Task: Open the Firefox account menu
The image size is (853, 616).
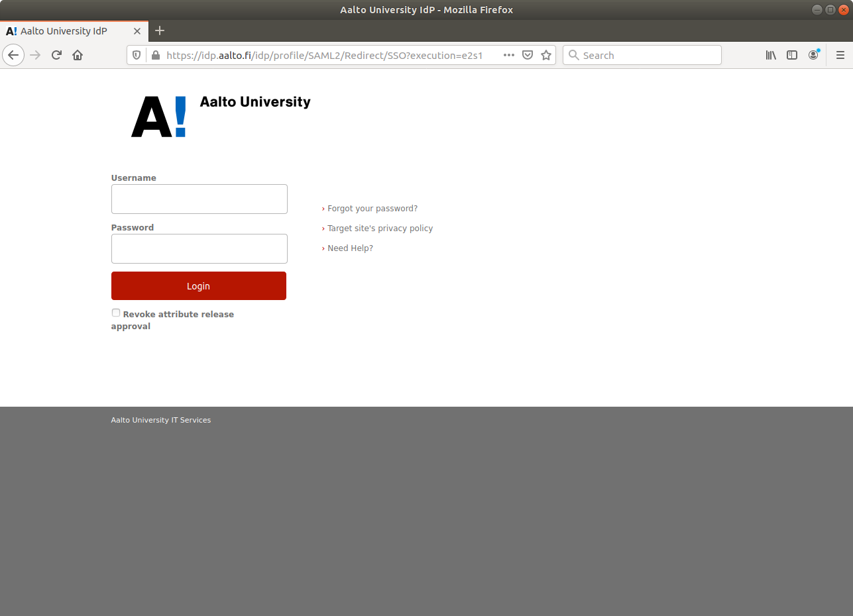Action: [x=813, y=56]
